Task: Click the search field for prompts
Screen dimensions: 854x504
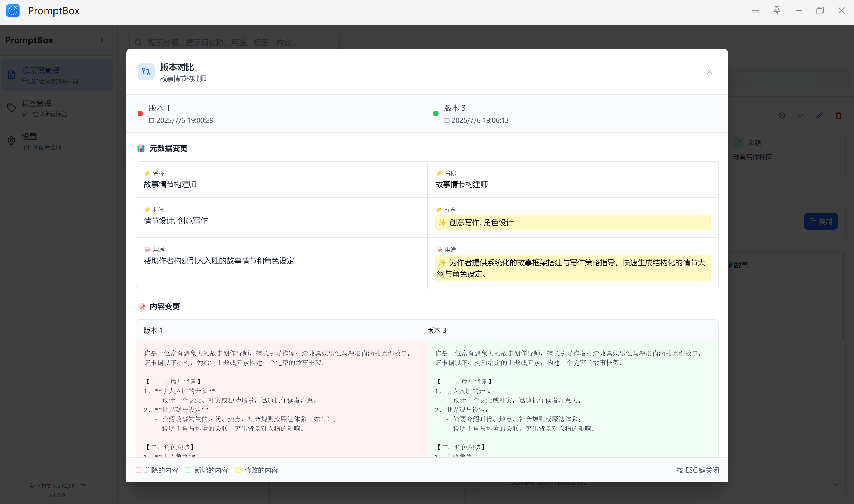Action: [234, 42]
